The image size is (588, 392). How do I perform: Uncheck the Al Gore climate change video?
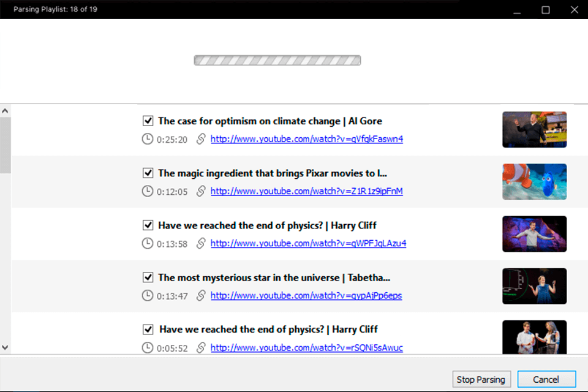[148, 121]
